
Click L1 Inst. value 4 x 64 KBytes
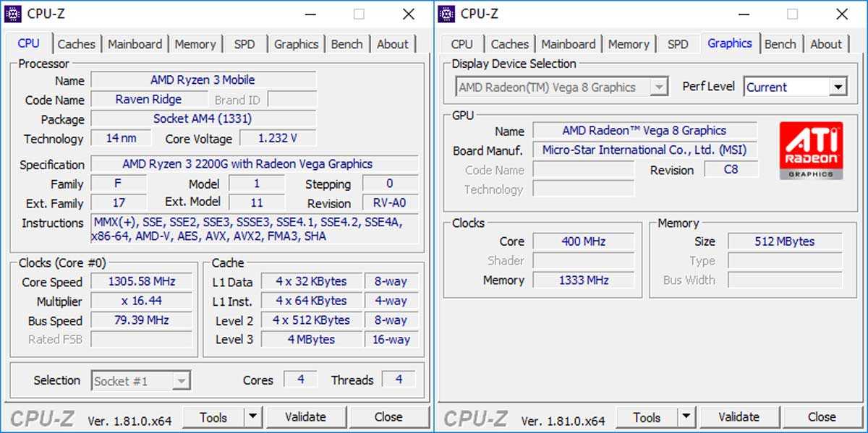pos(311,301)
